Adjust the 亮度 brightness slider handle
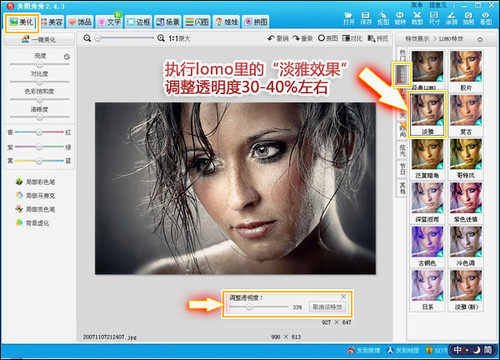This screenshot has height=360, width=500. 40,64
